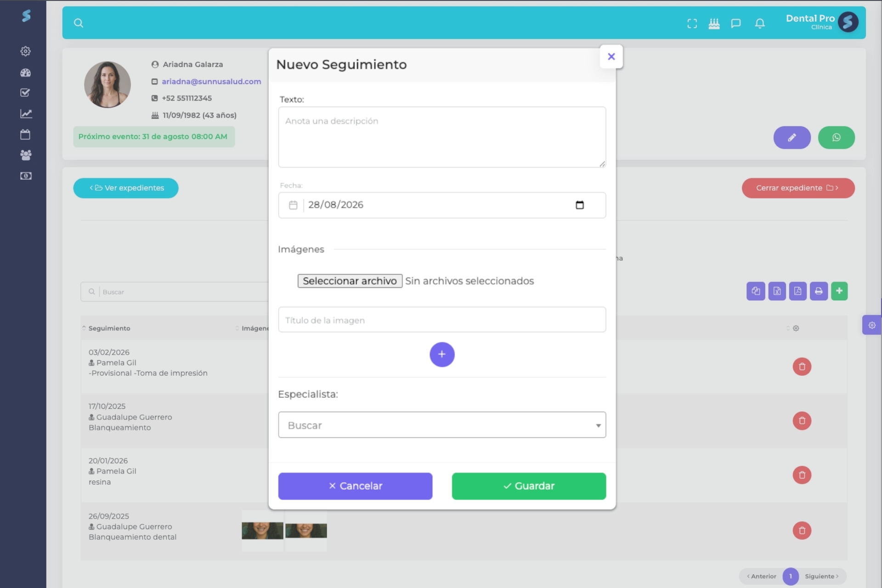Open notifications bell icon
This screenshot has height=588, width=882.
(x=760, y=23)
